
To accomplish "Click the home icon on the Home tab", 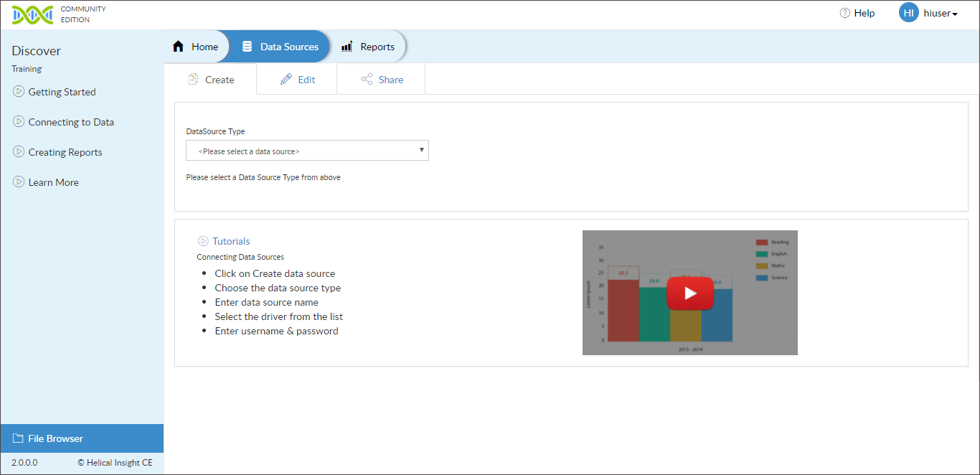I will (179, 46).
